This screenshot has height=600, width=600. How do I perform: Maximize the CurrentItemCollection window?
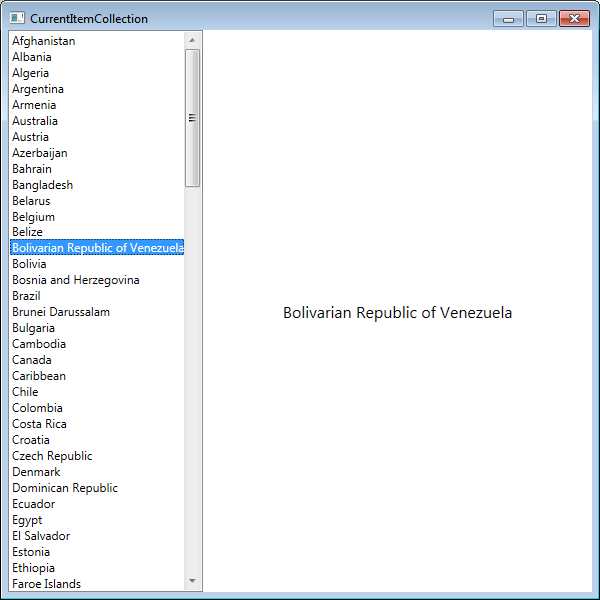coord(541,19)
